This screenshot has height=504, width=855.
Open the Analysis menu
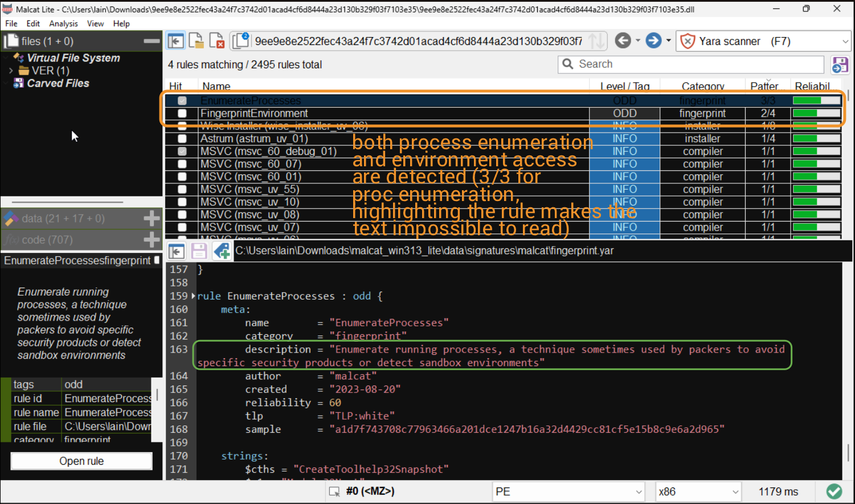pos(63,23)
